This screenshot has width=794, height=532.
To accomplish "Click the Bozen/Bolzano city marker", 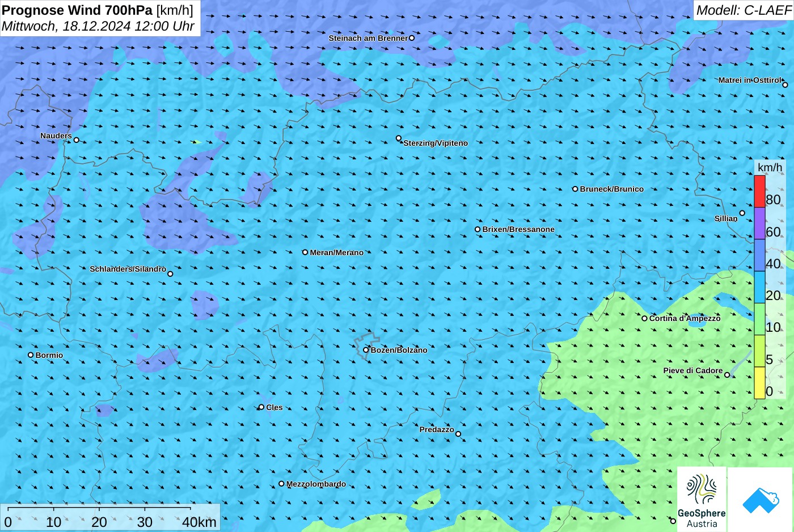I will pyautogui.click(x=366, y=350).
